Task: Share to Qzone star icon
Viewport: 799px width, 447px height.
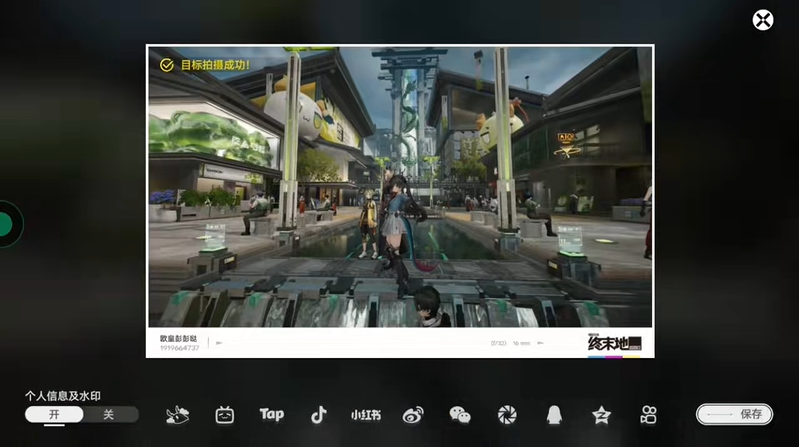Action: pos(601,415)
